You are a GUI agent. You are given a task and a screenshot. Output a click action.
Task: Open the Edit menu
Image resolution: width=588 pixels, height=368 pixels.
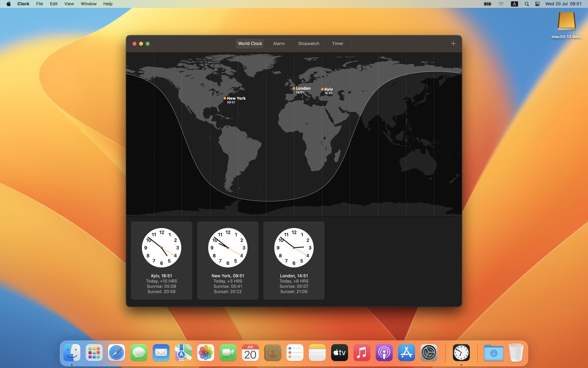[x=54, y=4]
